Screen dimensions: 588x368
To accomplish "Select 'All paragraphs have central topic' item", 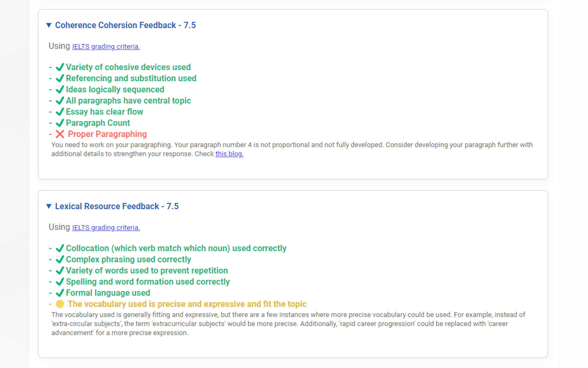I will click(x=128, y=101).
